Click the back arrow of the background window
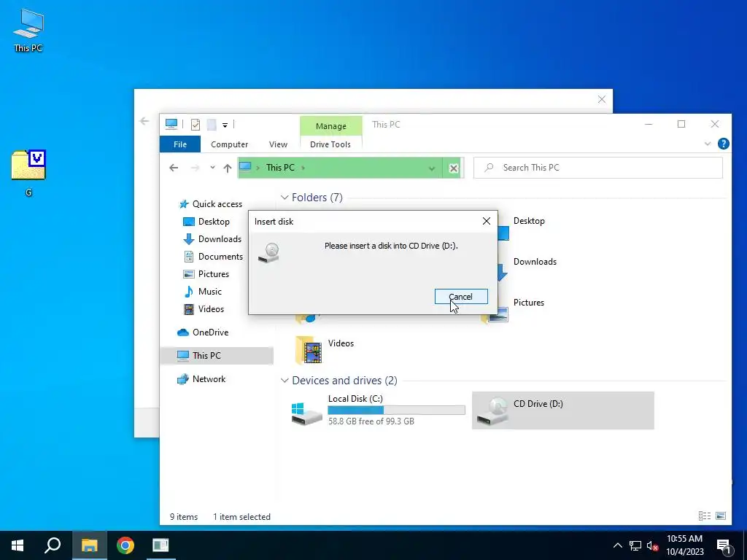The width and height of the screenshot is (747, 560). click(x=144, y=121)
